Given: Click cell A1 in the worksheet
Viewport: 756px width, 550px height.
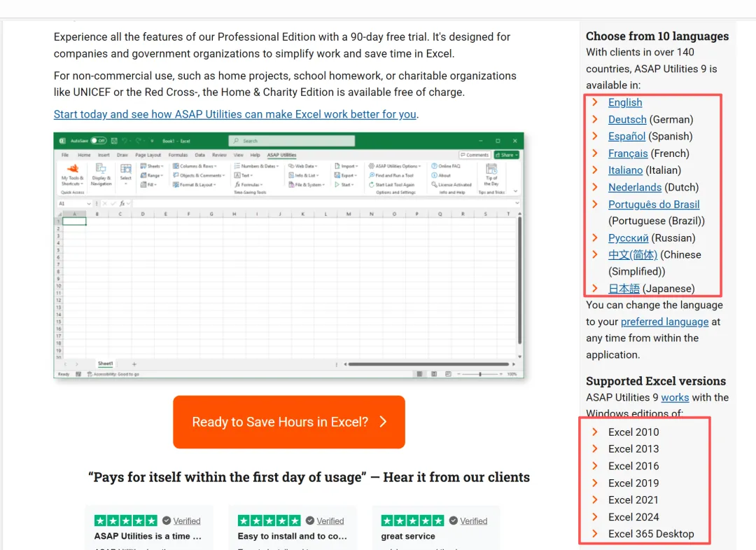Looking at the screenshot, I should 74,221.
